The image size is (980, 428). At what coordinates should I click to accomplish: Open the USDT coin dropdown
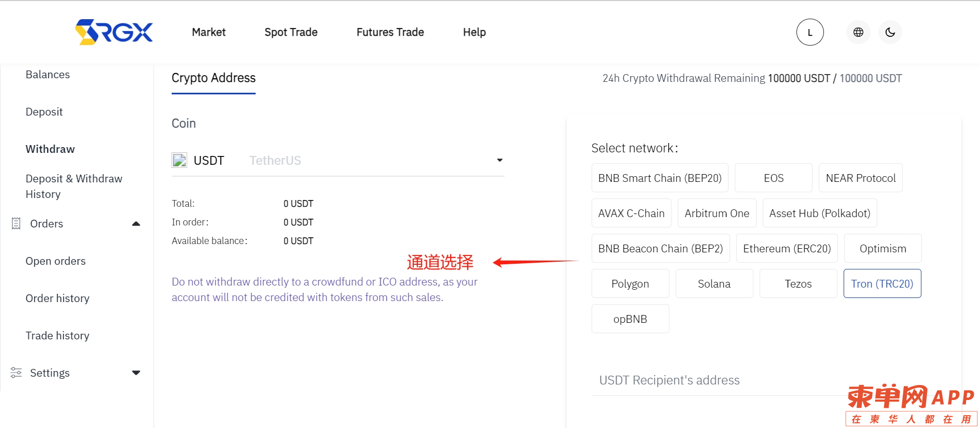pos(338,161)
